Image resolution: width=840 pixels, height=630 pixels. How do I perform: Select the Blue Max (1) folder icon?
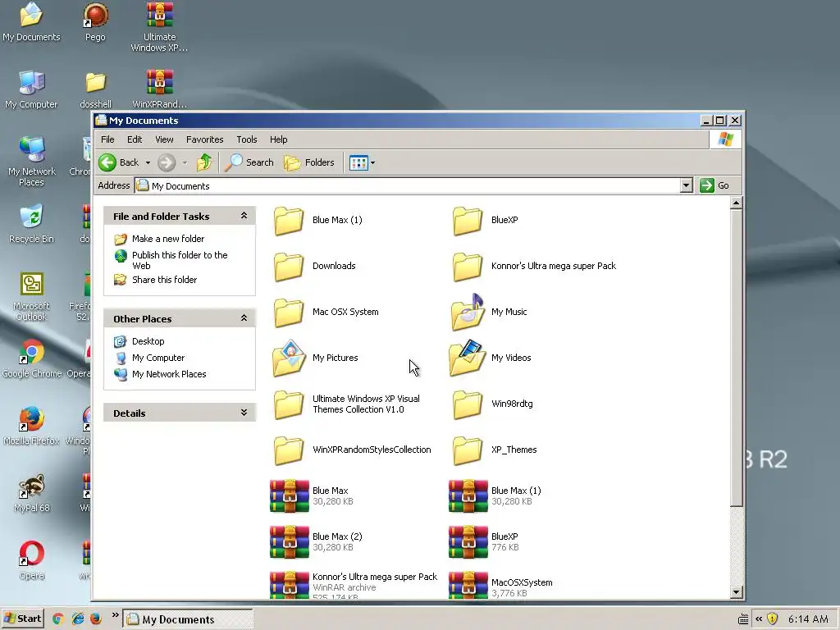pos(290,221)
